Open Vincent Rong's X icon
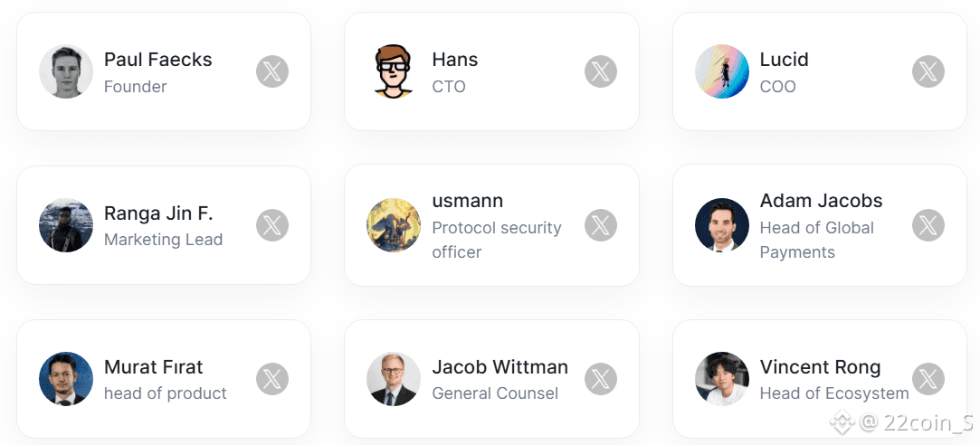 (x=928, y=379)
